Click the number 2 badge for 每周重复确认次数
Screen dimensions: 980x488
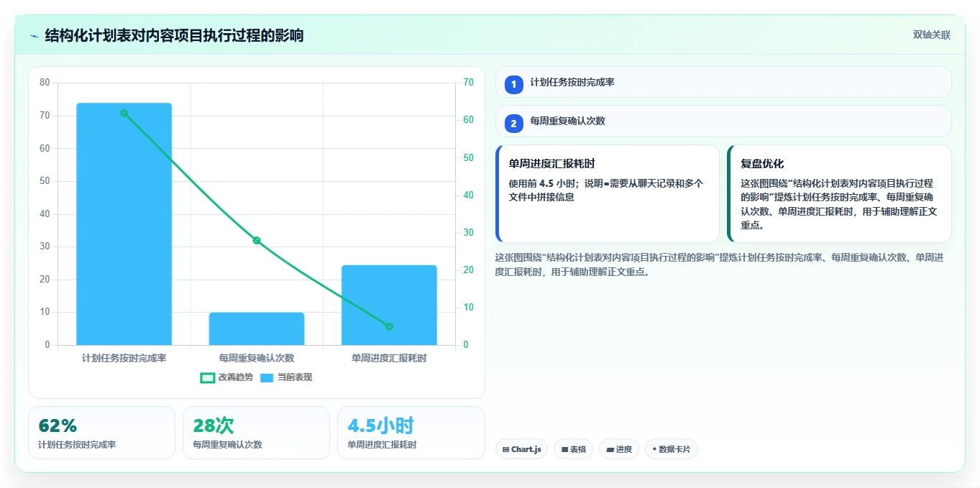pyautogui.click(x=513, y=124)
